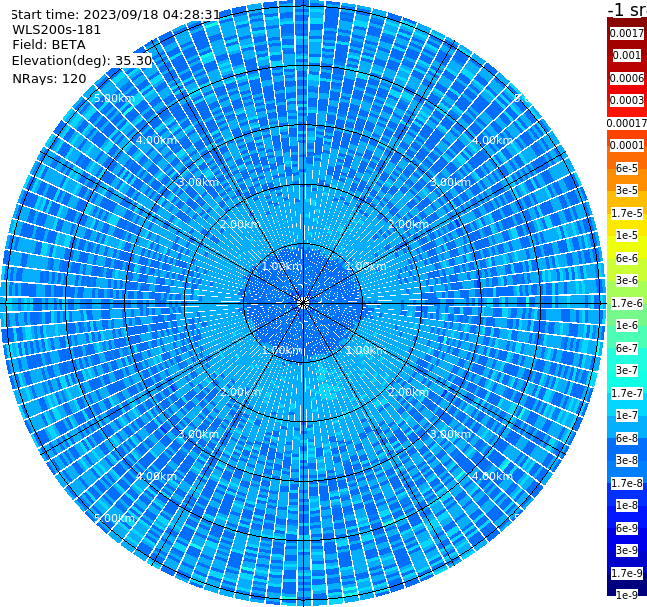The height and width of the screenshot is (607, 647).
Task: Click the 3e-6 colorbar tick label
Action: pyautogui.click(x=627, y=280)
